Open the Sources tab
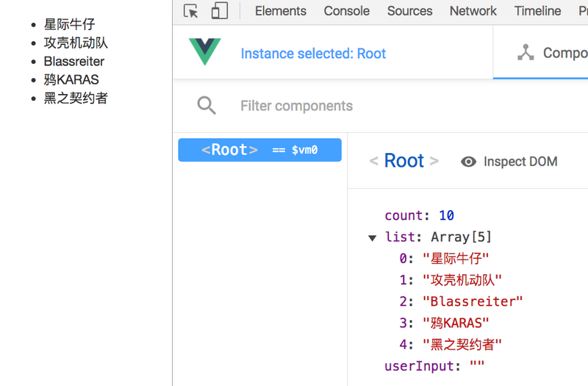Screen dimensions: 588x386 pos(409,11)
